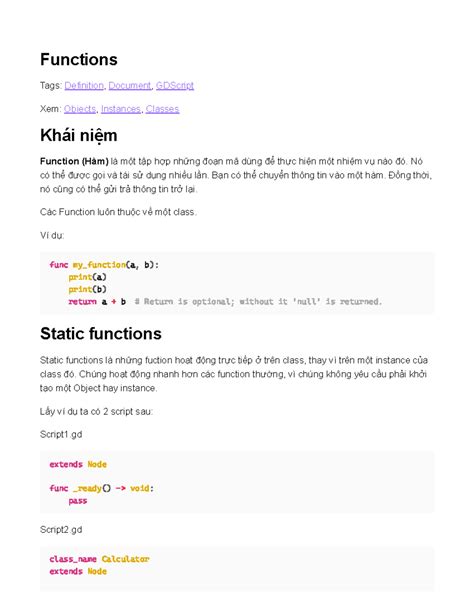Click the pass keyword in the code
Image resolution: width=474 pixels, height=613 pixels.
coord(77,501)
